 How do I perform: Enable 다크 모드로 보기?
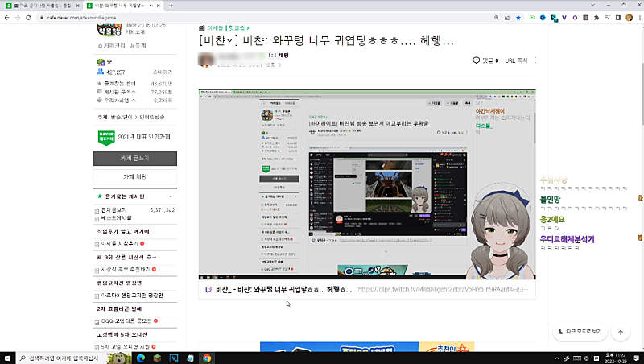pyautogui.click(x=580, y=332)
